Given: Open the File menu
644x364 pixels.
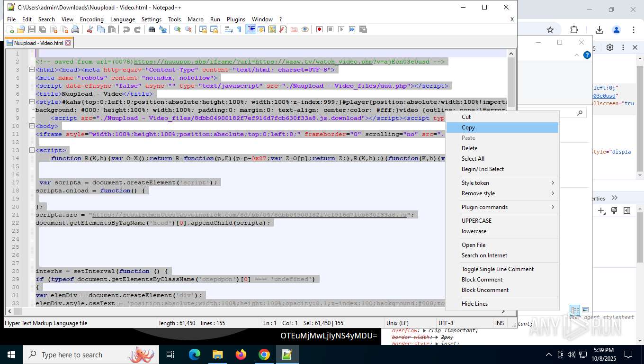Looking at the screenshot, I should point(11,19).
